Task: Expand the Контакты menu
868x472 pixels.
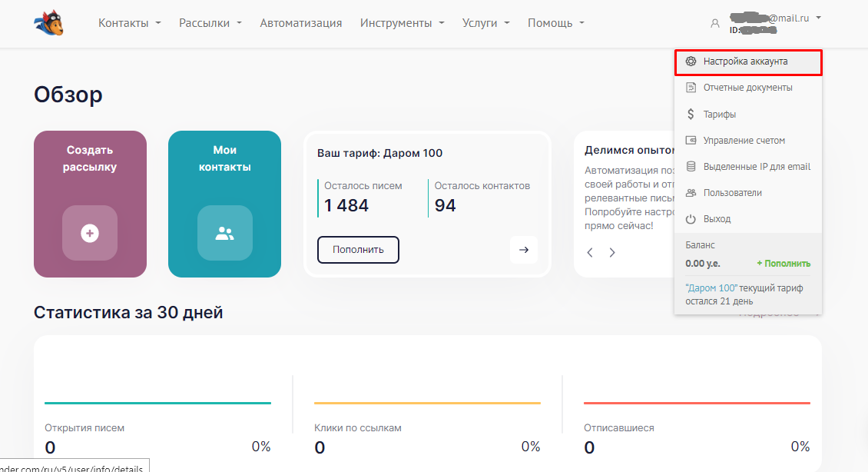Action: (x=130, y=23)
